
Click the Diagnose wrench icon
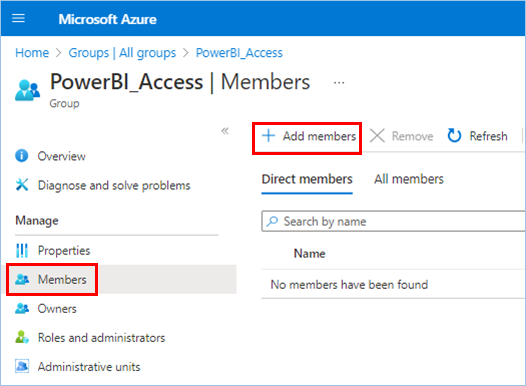pyautogui.click(x=22, y=185)
